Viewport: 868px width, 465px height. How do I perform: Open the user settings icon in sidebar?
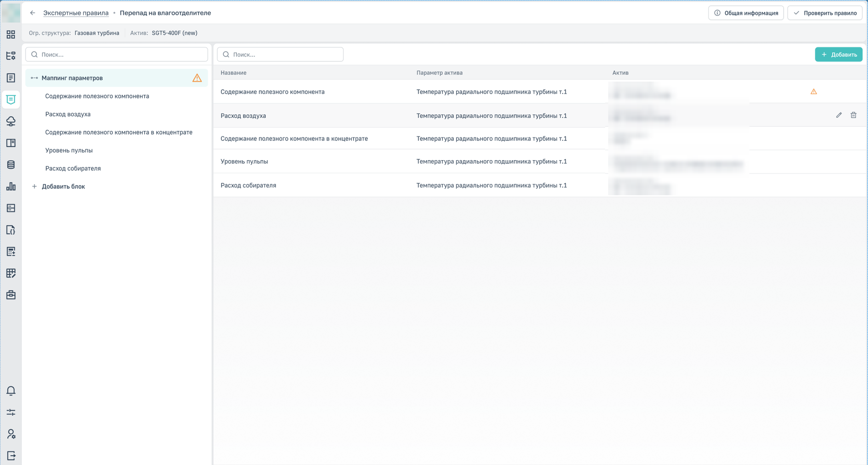pyautogui.click(x=11, y=434)
